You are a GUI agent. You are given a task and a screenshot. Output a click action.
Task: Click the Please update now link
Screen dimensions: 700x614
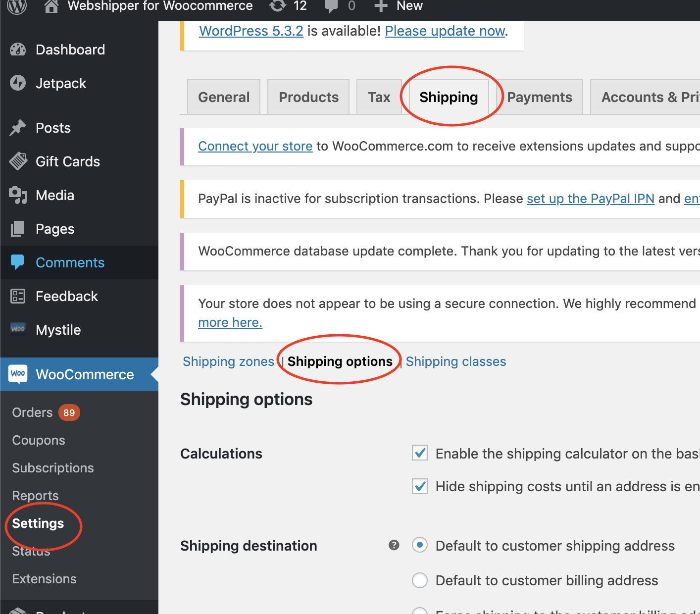click(445, 31)
